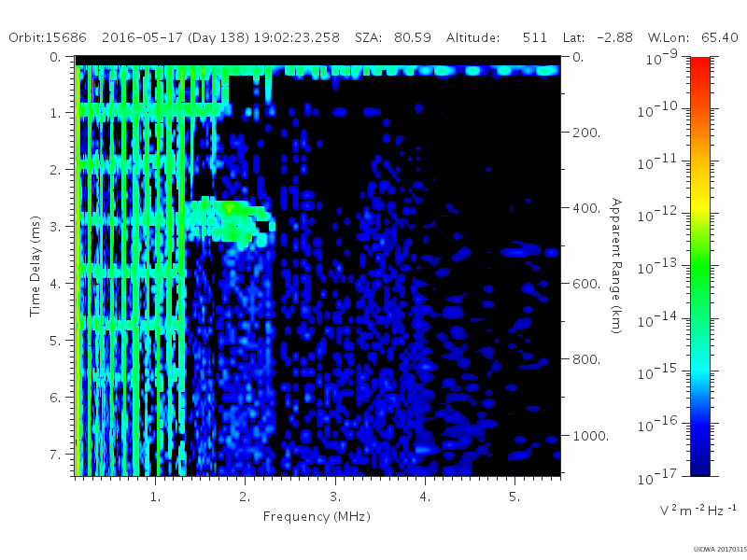Click the latitude value -2.88

point(614,37)
